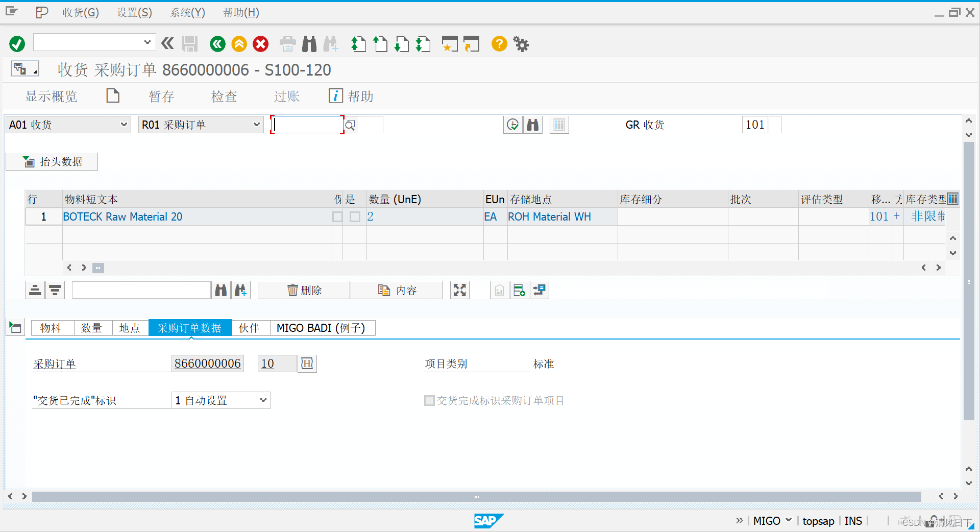Toggle first checkbox in BOTECK row
This screenshot has width=980, height=532.
coord(337,217)
